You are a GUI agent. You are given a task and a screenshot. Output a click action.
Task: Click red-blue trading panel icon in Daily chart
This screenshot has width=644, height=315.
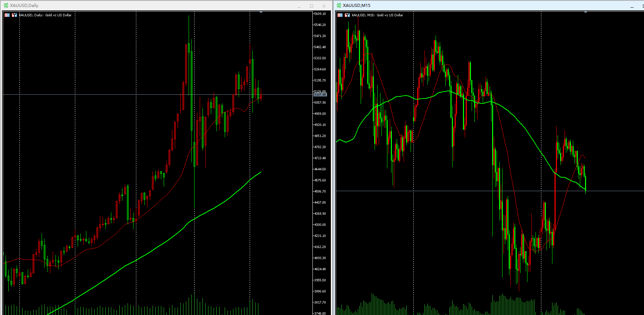(14, 15)
